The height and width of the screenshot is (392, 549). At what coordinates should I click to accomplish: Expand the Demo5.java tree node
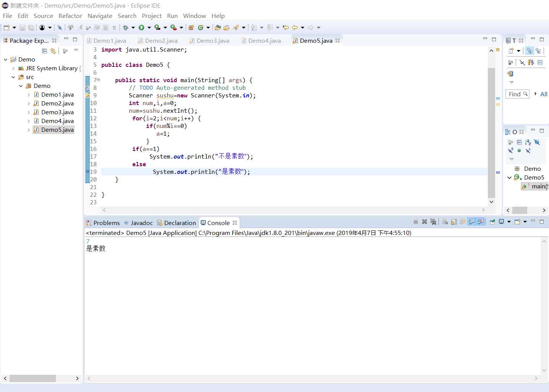(x=29, y=130)
